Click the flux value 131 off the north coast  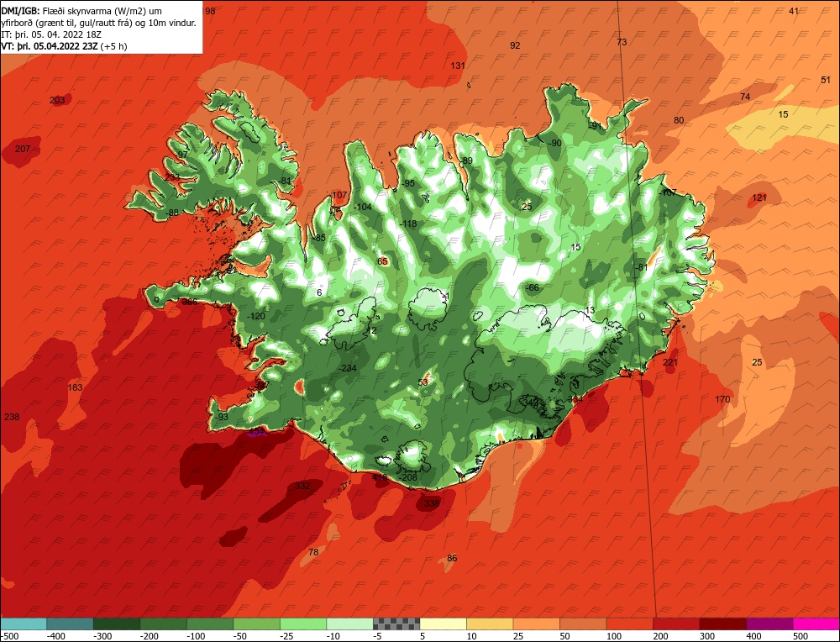tap(458, 66)
